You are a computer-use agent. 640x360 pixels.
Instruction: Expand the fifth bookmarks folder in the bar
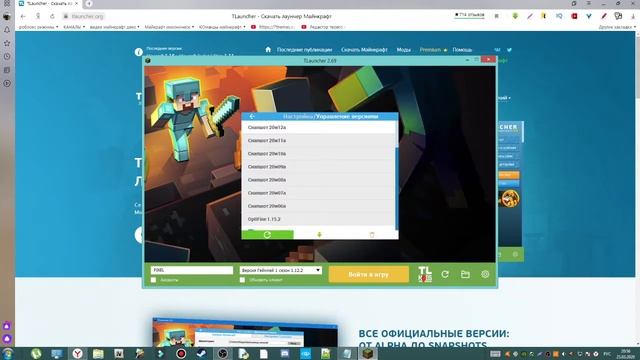tap(222, 27)
